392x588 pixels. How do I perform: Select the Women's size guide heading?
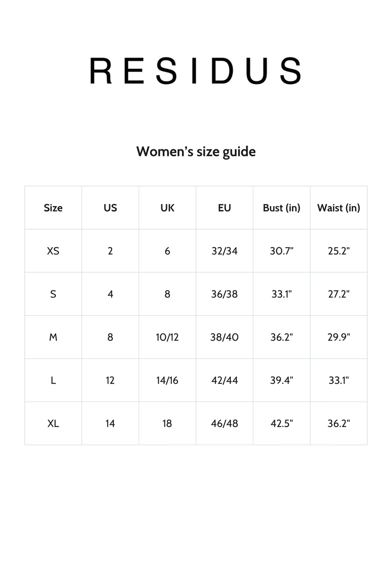tap(196, 151)
